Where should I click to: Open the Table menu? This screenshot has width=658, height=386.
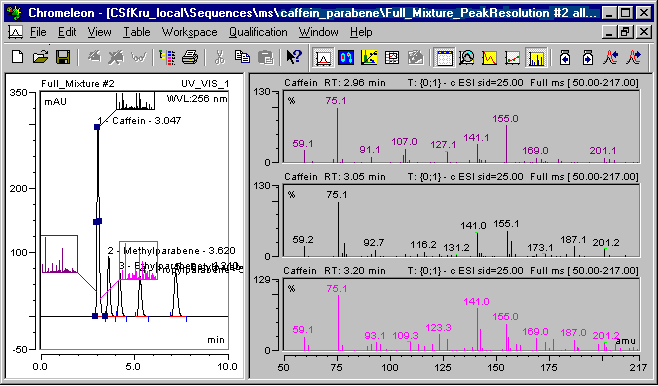136,32
